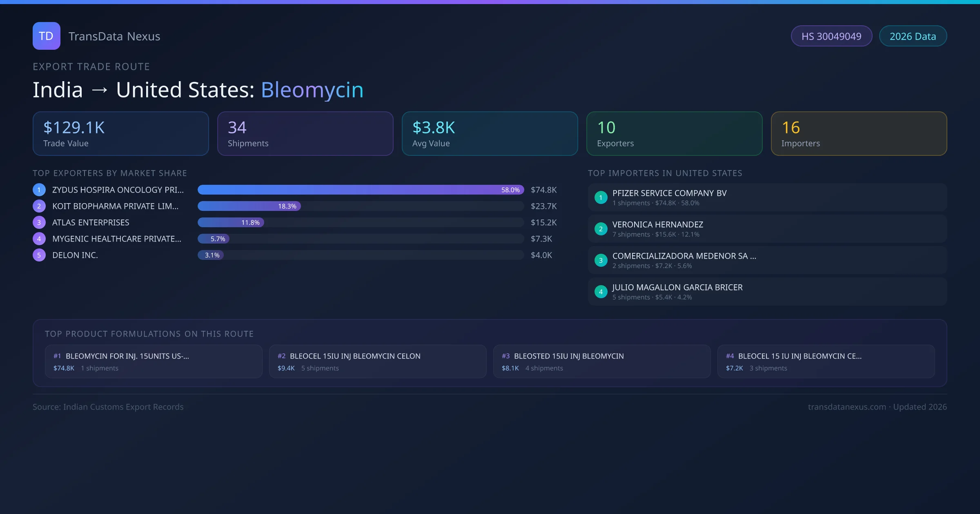This screenshot has height=514, width=980.
Task: Click the 18.3% Koit Biopharma bar
Action: click(x=249, y=206)
